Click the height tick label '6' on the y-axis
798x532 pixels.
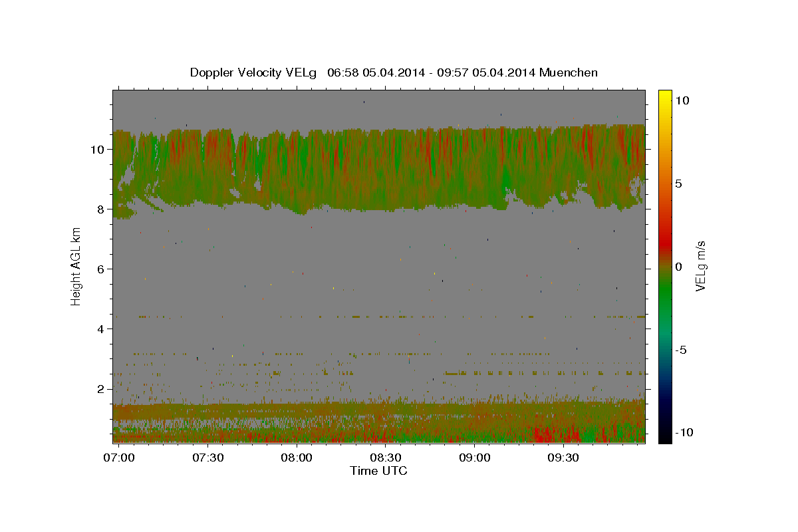tap(100, 269)
